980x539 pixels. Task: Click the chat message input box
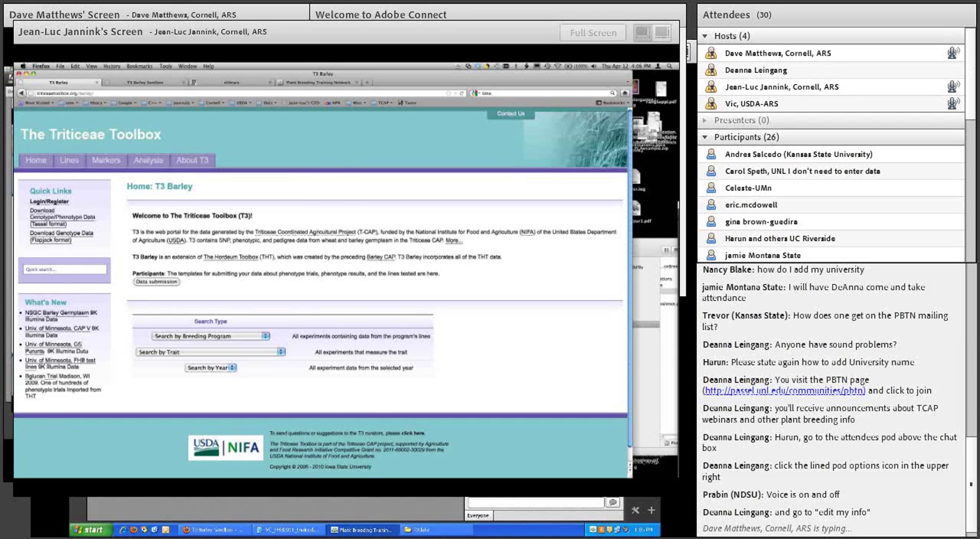536,502
